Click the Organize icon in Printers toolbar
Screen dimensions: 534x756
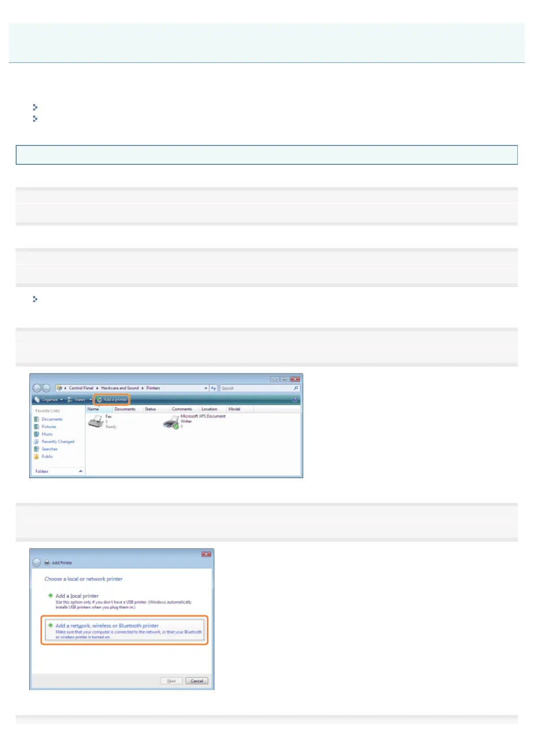[37, 400]
